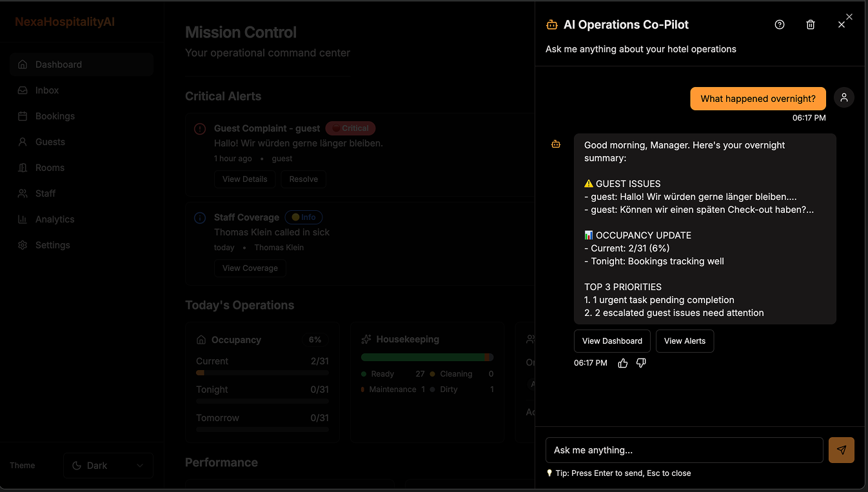Give thumbs down to AI response

(x=641, y=363)
